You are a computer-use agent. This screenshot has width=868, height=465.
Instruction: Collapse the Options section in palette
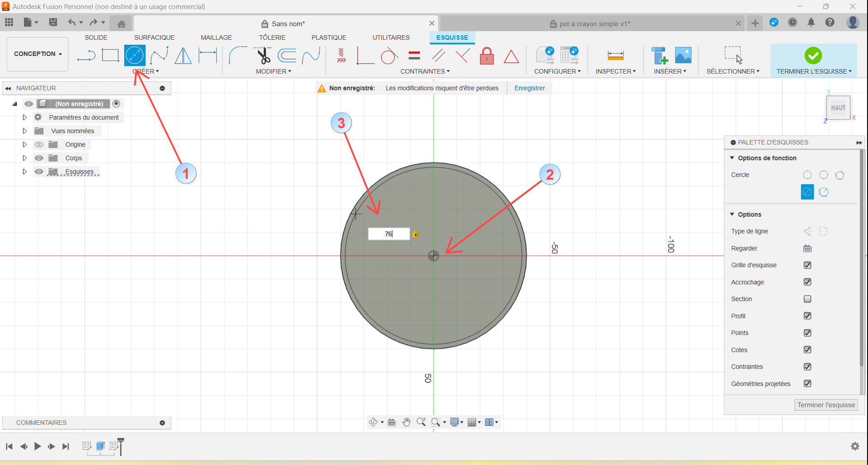(x=732, y=214)
